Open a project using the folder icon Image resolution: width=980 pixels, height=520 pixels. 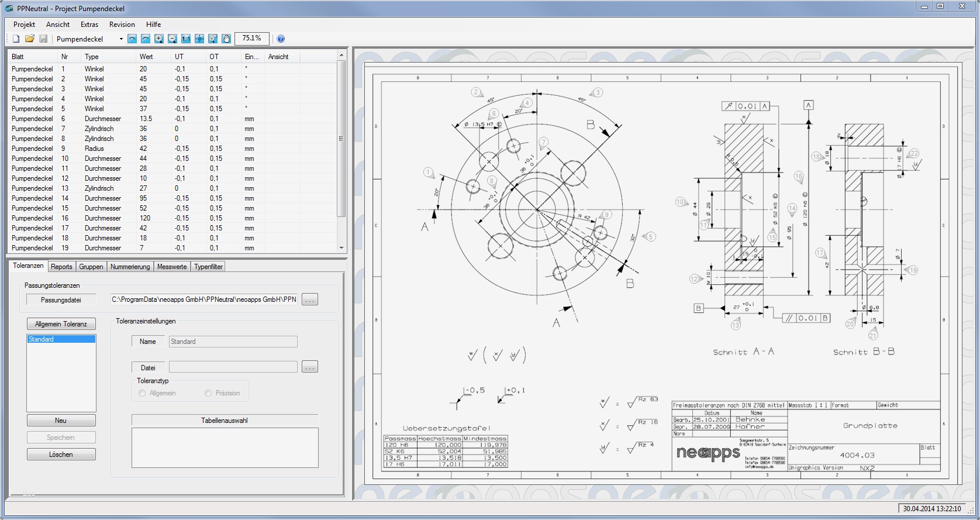[x=30, y=39]
